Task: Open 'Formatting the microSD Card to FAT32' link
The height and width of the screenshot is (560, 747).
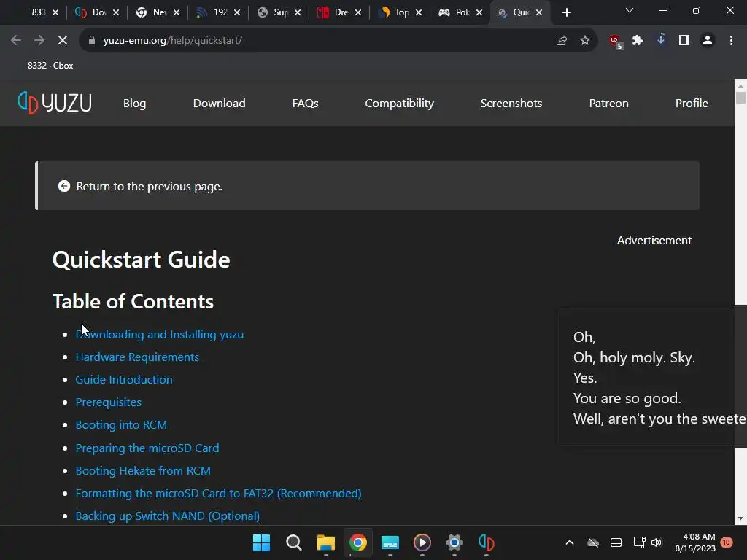Action: (x=218, y=493)
